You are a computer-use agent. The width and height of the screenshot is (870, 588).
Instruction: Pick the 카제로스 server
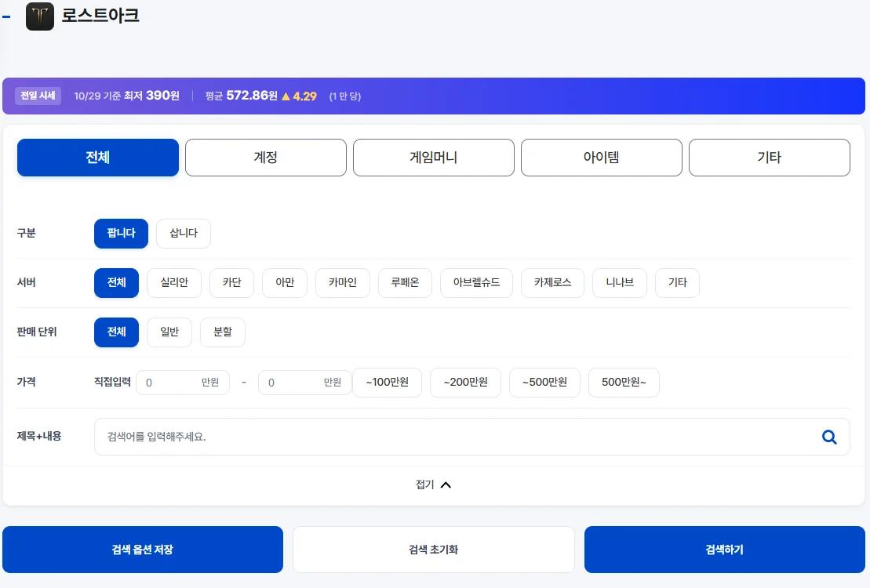pyautogui.click(x=552, y=283)
